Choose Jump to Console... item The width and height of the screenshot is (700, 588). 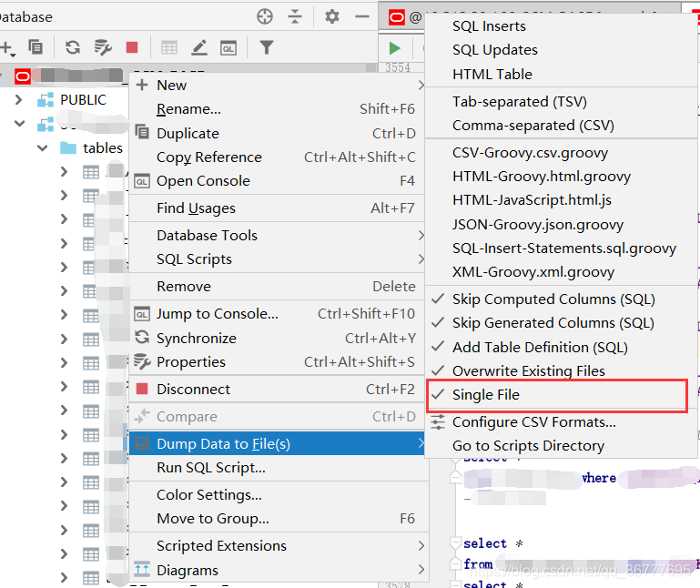[279, 314]
